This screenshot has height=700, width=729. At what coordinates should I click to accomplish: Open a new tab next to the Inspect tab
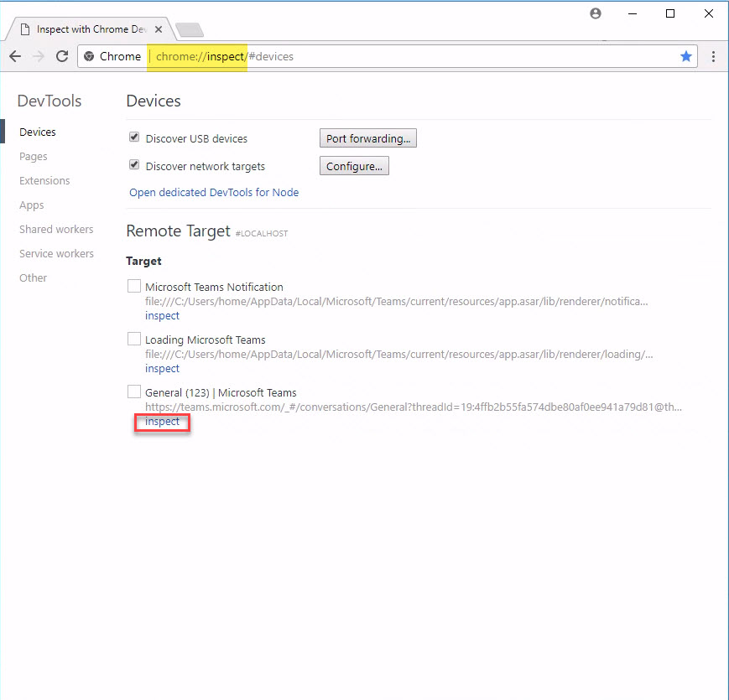(x=190, y=29)
